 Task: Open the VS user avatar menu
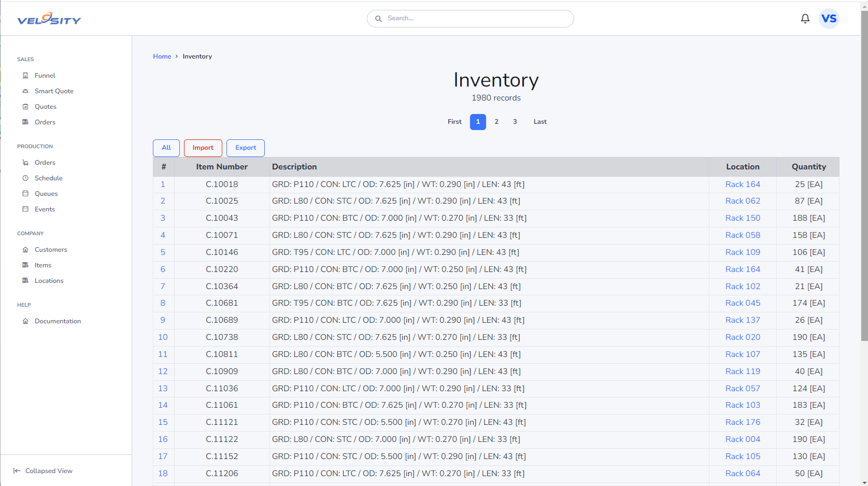(x=829, y=19)
